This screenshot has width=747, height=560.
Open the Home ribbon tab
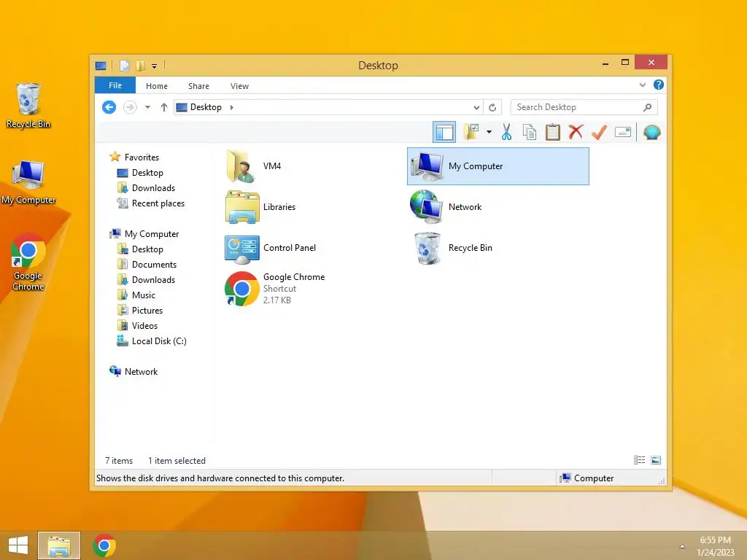pyautogui.click(x=157, y=86)
